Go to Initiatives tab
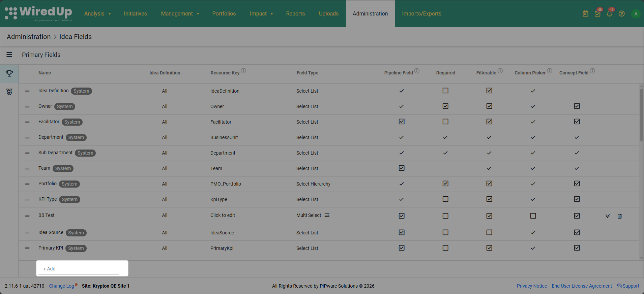 click(135, 14)
